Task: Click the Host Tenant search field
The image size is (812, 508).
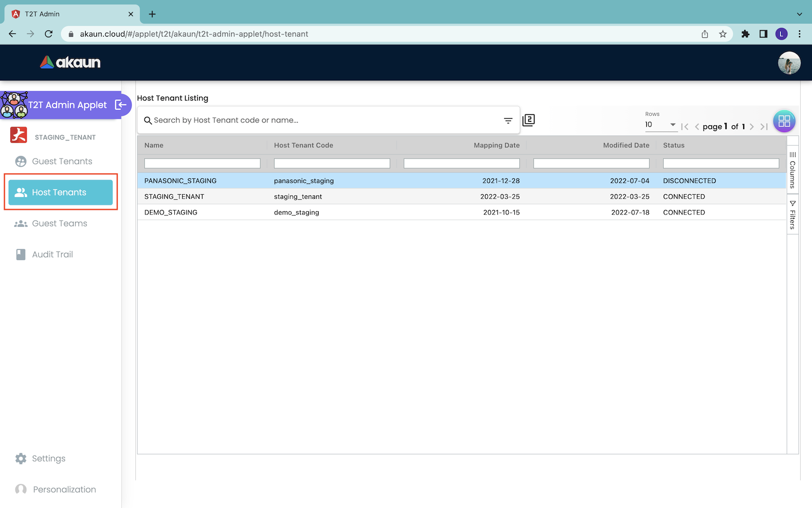Action: [x=324, y=120]
